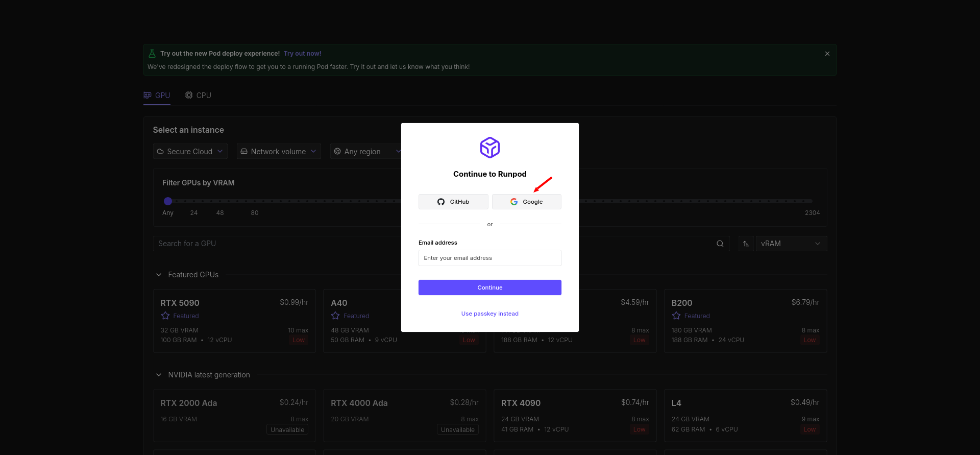Select the RTX 4000 Ada card
This screenshot has height=455, width=980.
tap(405, 416)
